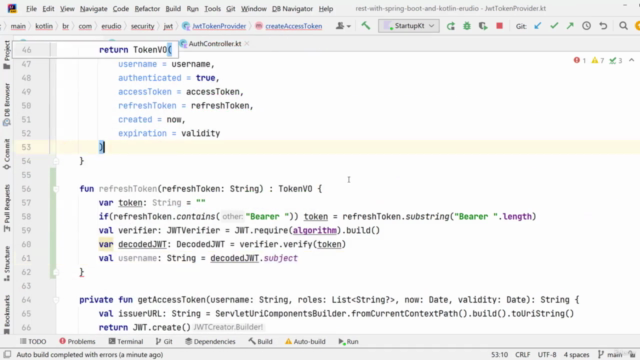The image size is (640, 360).
Task: Click cursor position 53:10 in status bar
Action: (499, 355)
